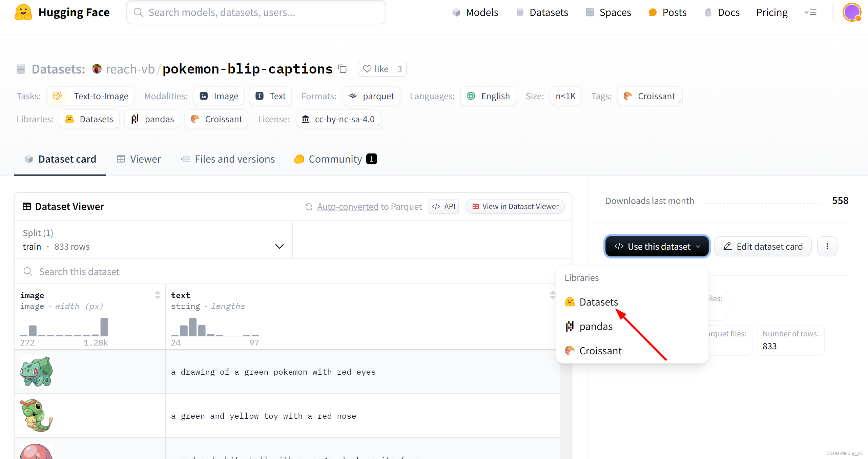Image resolution: width=868 pixels, height=459 pixels.
Task: Click the Dataset Viewer table icon
Action: pyautogui.click(x=27, y=206)
